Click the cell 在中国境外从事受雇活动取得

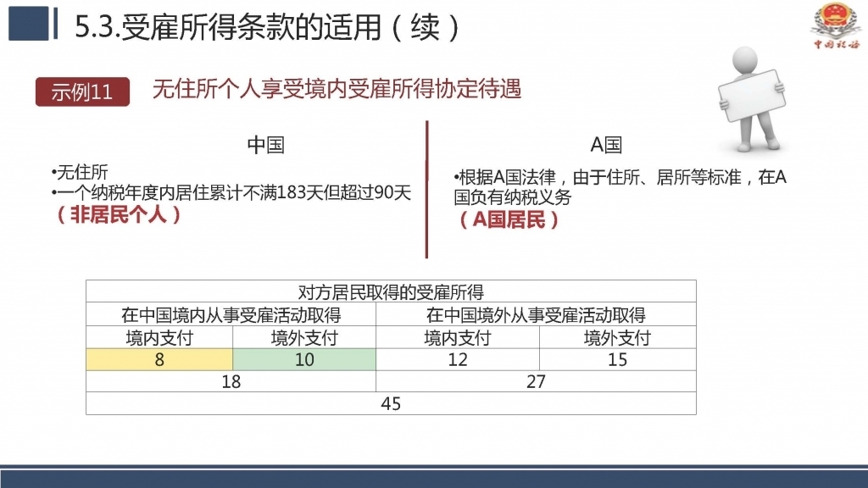536,315
